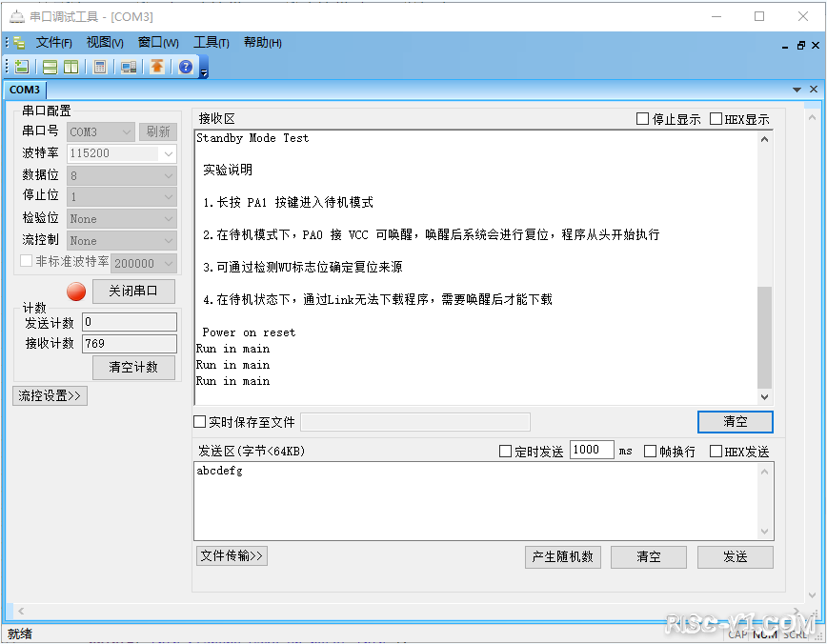This screenshot has height=644, width=827.
Task: Click the title bar application icon
Action: (x=17, y=17)
